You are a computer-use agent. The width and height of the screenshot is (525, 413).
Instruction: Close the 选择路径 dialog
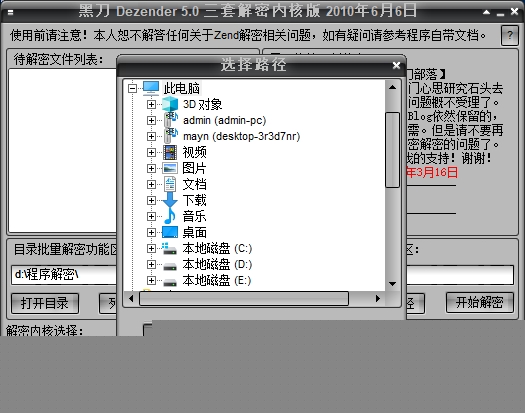396,65
